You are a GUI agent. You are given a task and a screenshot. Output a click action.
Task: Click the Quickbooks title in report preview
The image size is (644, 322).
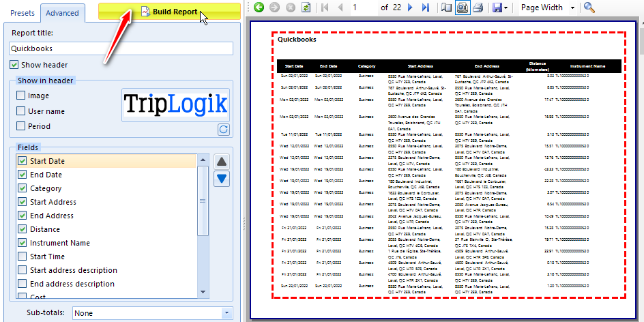(297, 40)
